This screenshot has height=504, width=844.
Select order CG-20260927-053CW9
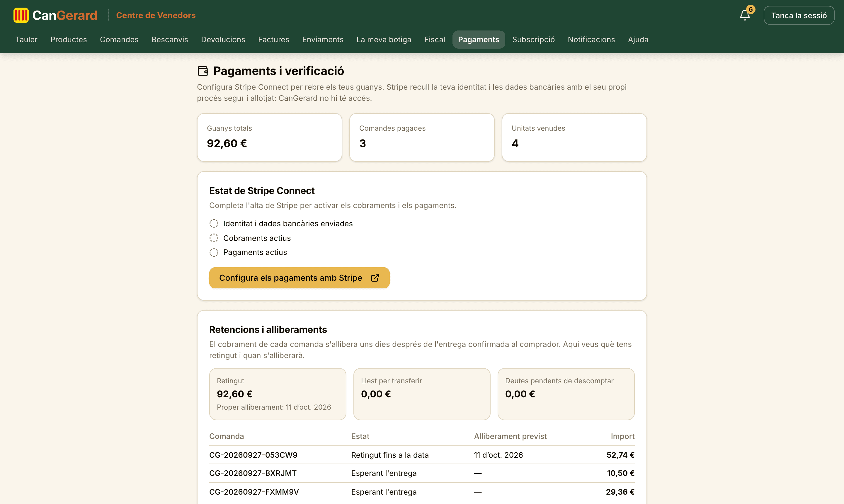coord(253,455)
